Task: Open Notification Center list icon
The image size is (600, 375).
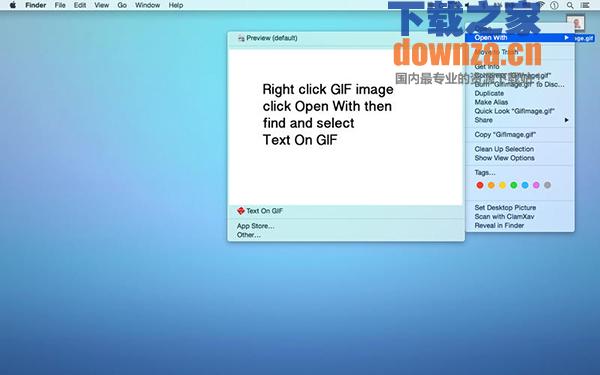Action: [585, 5]
